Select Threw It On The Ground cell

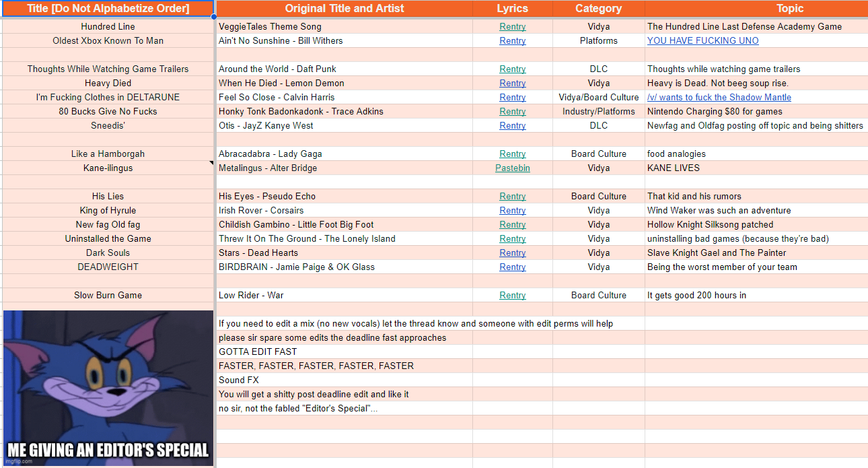tap(344, 239)
